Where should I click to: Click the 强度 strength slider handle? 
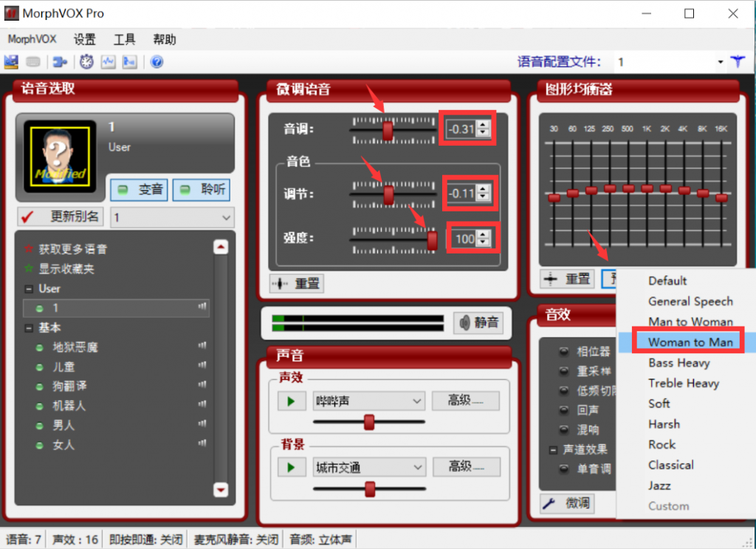(433, 241)
